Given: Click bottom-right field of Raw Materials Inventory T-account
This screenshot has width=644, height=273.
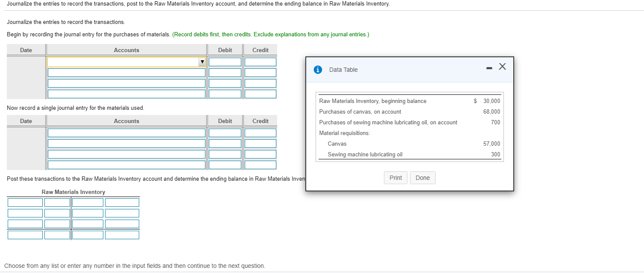Looking at the screenshot, I should click(122, 235).
